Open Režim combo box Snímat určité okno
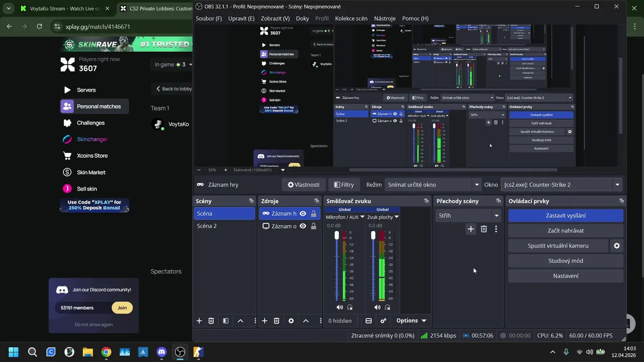 [433, 185]
